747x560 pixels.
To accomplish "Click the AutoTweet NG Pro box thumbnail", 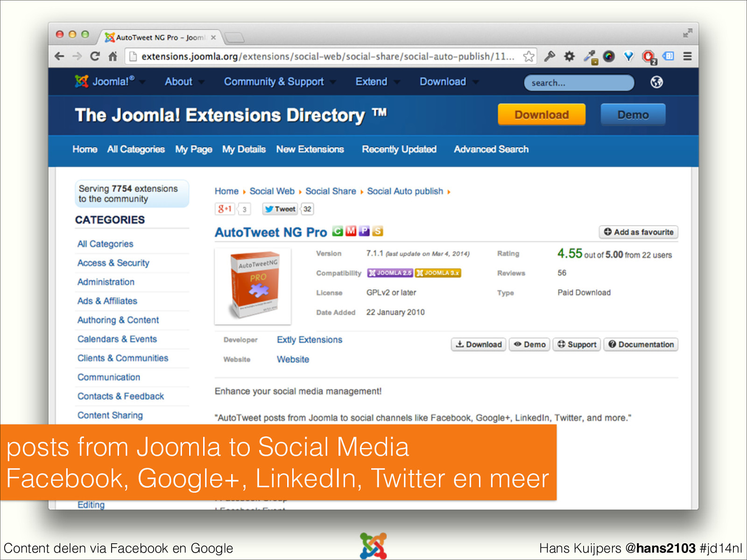I will point(253,286).
